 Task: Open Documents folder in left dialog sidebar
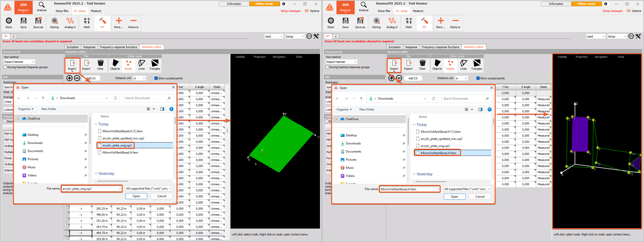(x=35, y=151)
